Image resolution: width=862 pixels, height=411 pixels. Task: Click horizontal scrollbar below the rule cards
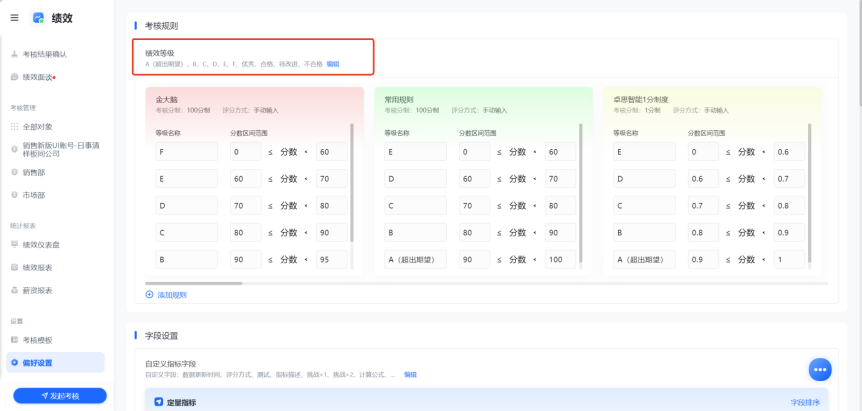[x=194, y=284]
